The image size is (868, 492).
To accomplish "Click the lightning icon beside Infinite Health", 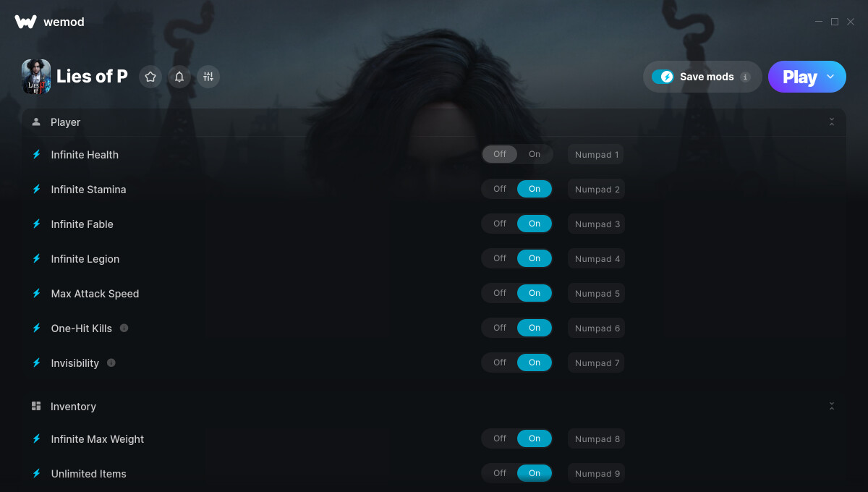I will pyautogui.click(x=36, y=154).
